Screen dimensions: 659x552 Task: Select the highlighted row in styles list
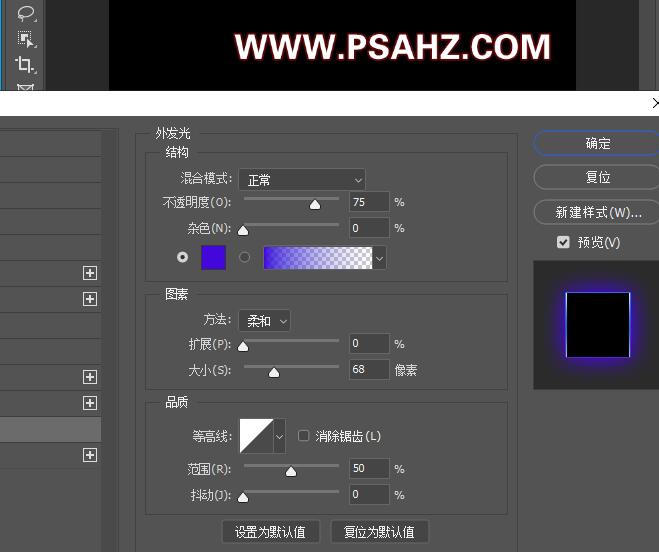50,429
